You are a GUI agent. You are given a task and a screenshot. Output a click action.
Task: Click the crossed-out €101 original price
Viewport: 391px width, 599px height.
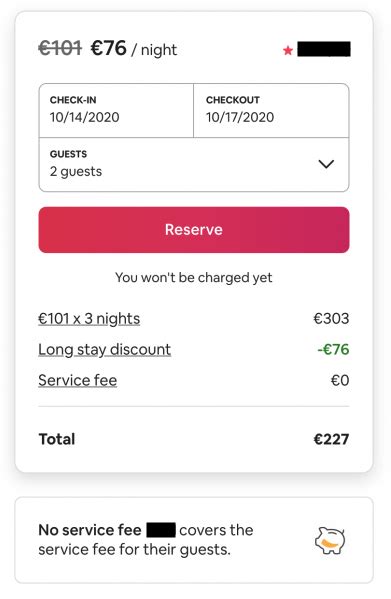60,49
